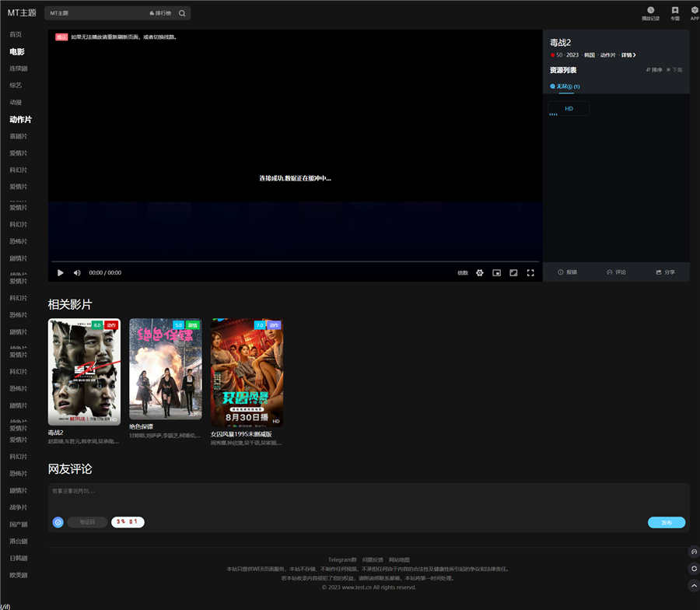Click the MT主题 site logo
This screenshot has height=610, width=700.
pyautogui.click(x=22, y=13)
